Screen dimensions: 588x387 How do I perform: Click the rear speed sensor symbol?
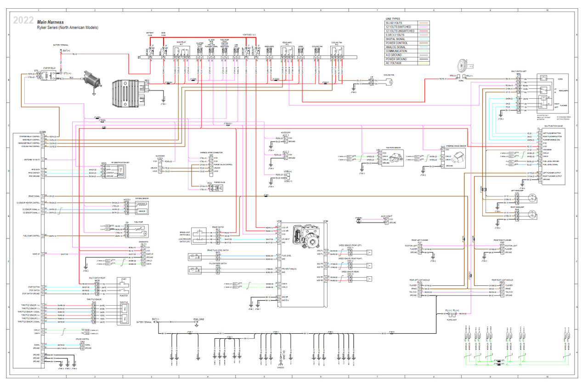[x=369, y=279]
